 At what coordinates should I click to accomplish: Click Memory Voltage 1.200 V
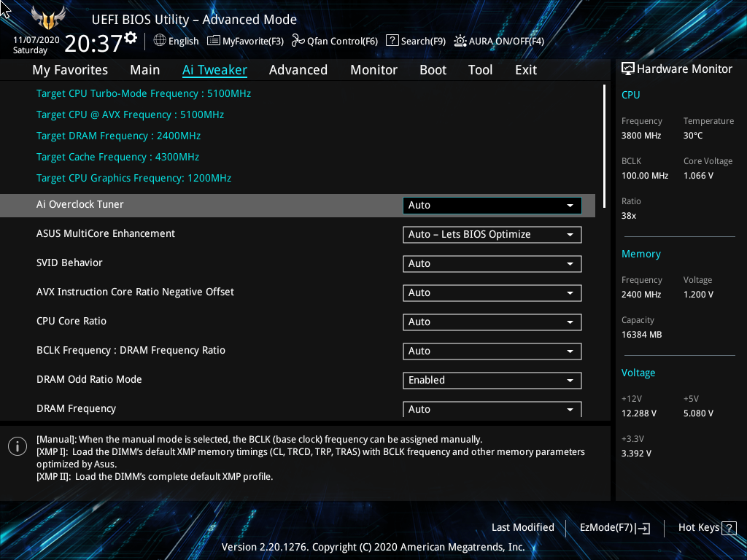click(x=698, y=295)
